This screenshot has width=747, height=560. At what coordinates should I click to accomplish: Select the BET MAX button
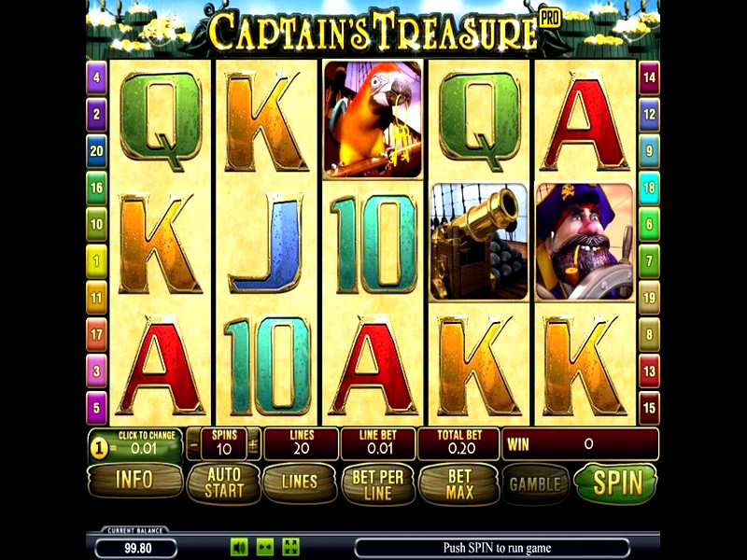[459, 484]
